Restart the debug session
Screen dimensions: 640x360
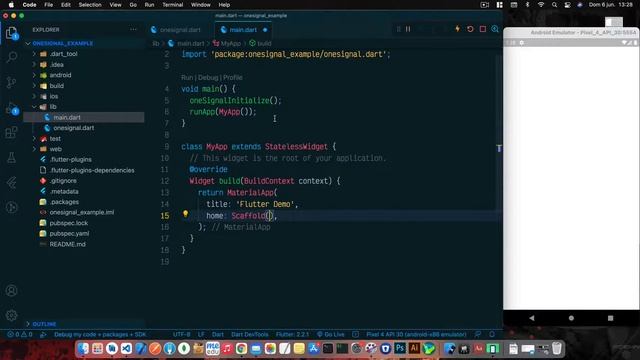coord(470,29)
